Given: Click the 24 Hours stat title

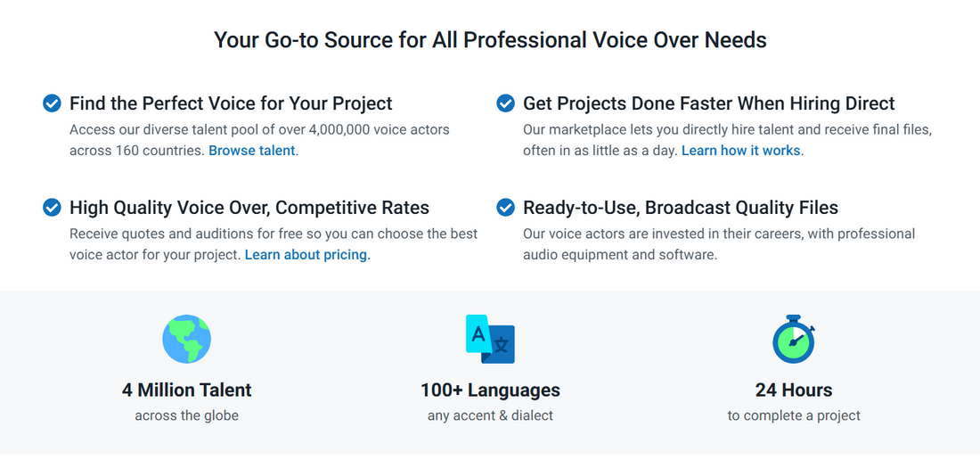Looking at the screenshot, I should pyautogui.click(x=793, y=390).
